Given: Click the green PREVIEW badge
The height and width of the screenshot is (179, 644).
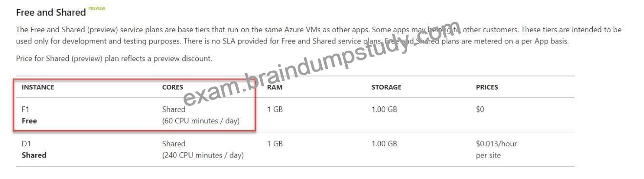Looking at the screenshot, I should tap(97, 8).
